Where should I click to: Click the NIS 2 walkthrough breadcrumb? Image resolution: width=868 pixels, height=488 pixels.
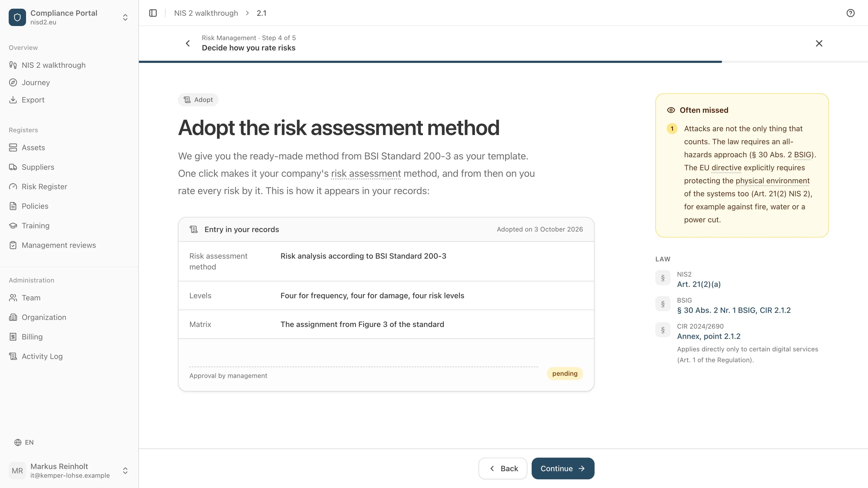[x=206, y=13]
